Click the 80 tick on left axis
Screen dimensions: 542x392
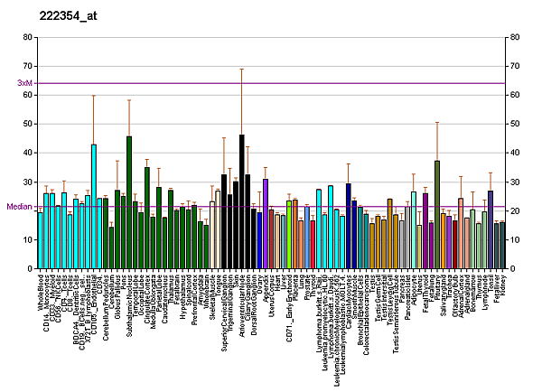(x=25, y=37)
